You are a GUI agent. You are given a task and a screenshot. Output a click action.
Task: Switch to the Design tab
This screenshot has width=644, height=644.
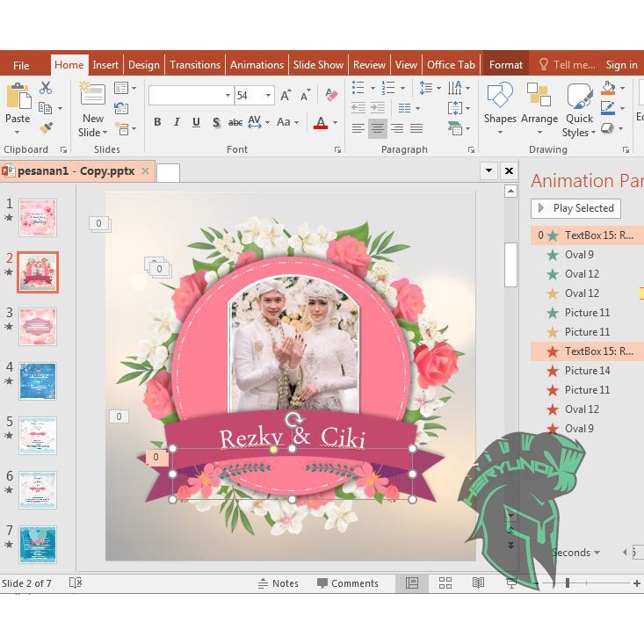click(144, 65)
